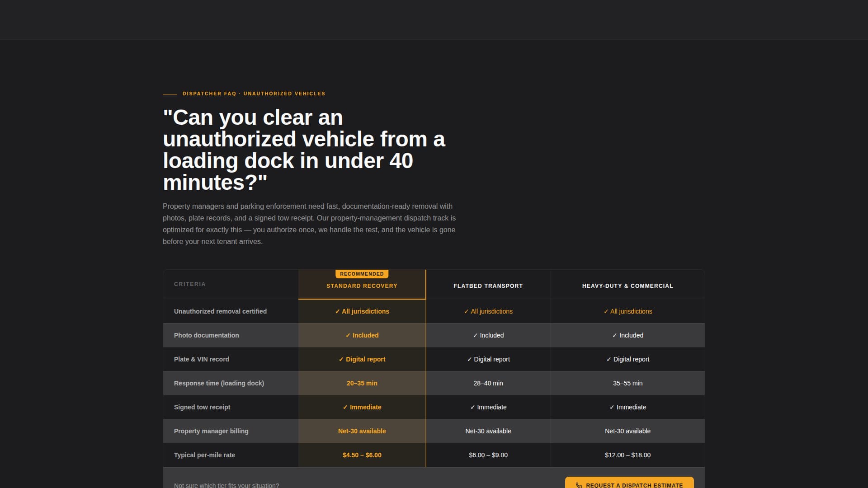868x488 pixels.
Task: Click Standard Recovery Immediate receipt cell
Action: coord(362,407)
